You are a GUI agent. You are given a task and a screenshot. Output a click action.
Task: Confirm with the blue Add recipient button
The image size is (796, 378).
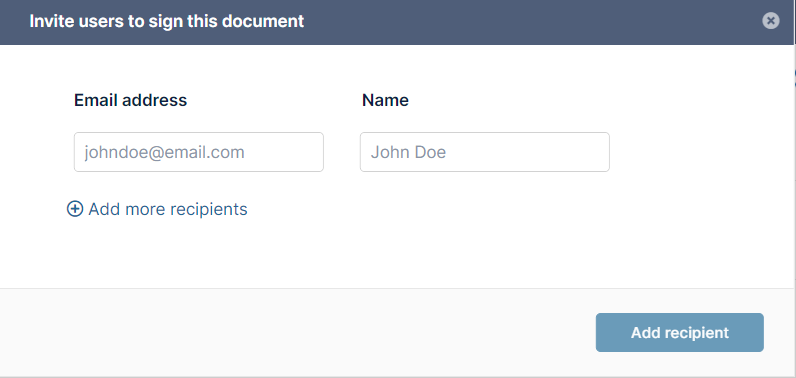pyautogui.click(x=679, y=332)
